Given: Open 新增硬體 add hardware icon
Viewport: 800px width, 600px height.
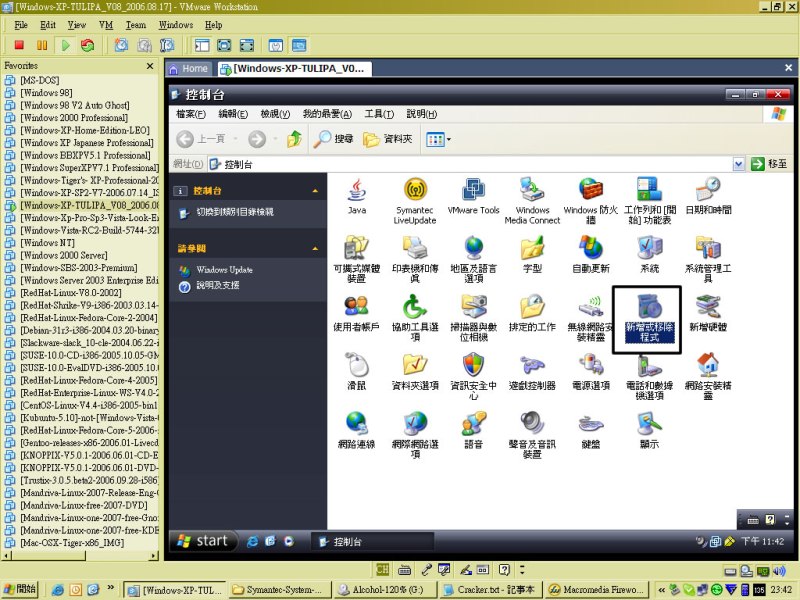Looking at the screenshot, I should pos(708,307).
